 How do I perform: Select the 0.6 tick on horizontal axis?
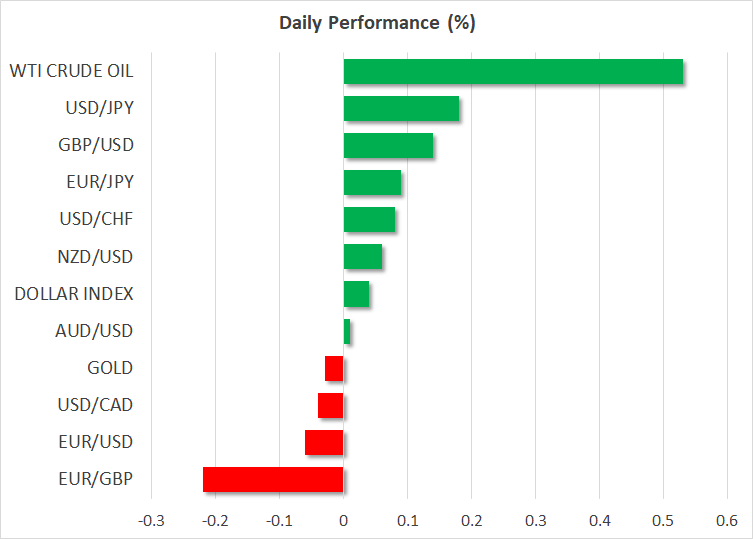click(727, 521)
